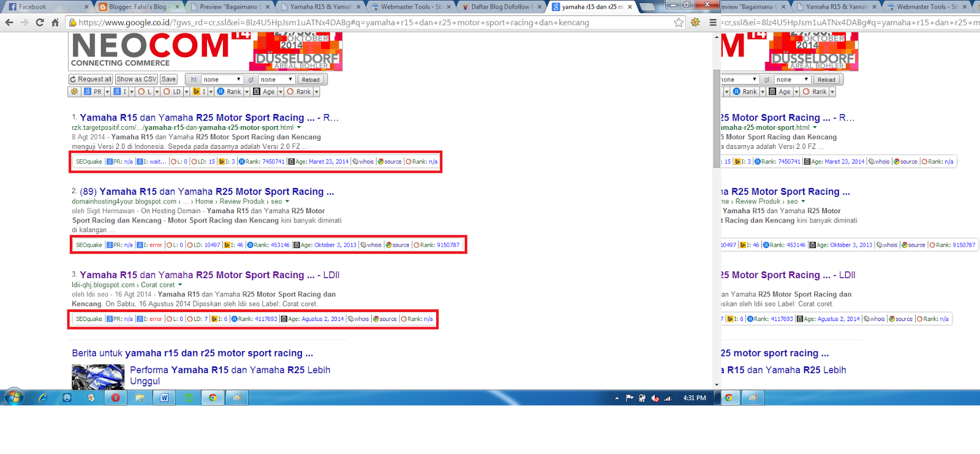Image resolution: width=980 pixels, height=454 pixels.
Task: Click the SEOquake Save button
Action: (x=169, y=80)
